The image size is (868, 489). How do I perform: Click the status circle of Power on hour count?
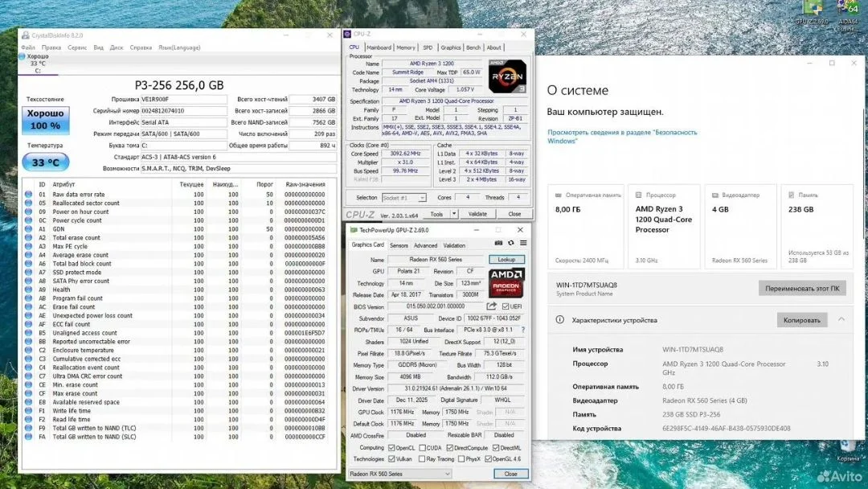(28, 212)
